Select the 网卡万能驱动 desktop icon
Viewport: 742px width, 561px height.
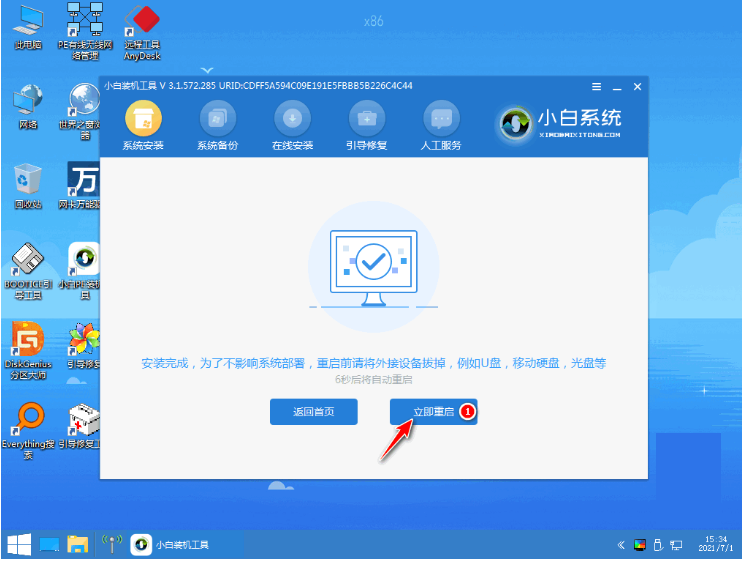[80, 185]
